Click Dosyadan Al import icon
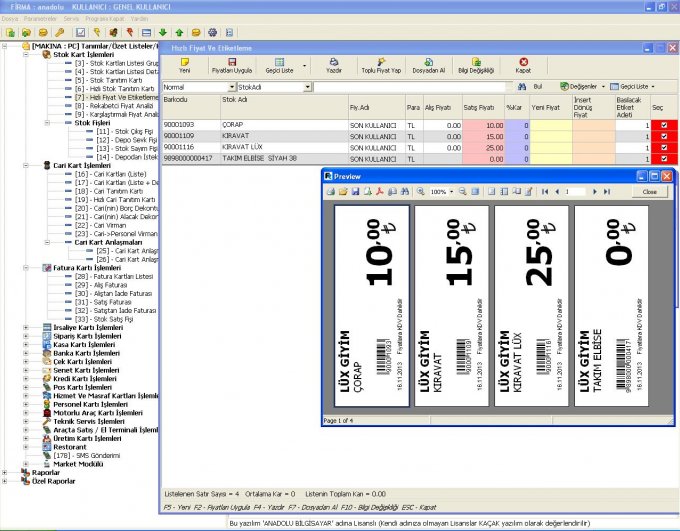This screenshot has width=680, height=531. tap(427, 62)
